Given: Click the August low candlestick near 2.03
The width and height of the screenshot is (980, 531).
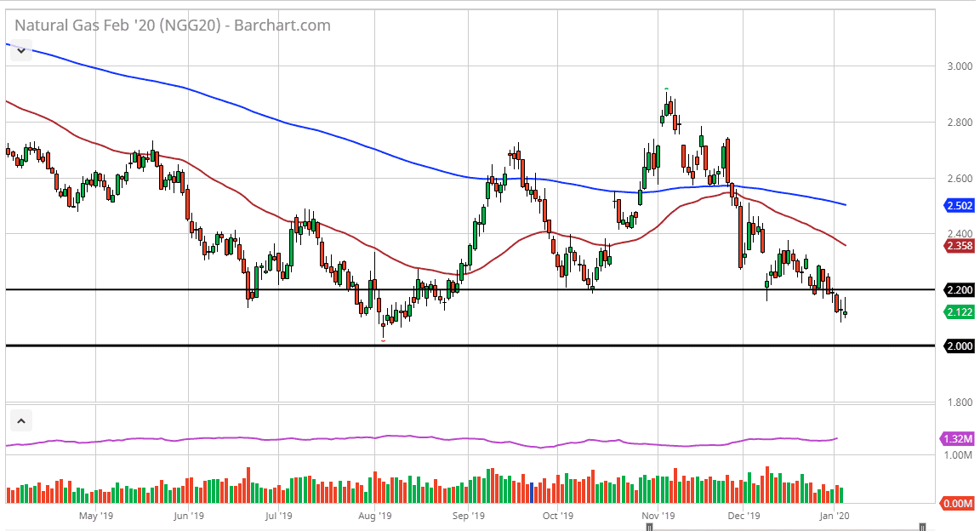Looking at the screenshot, I should click(383, 323).
